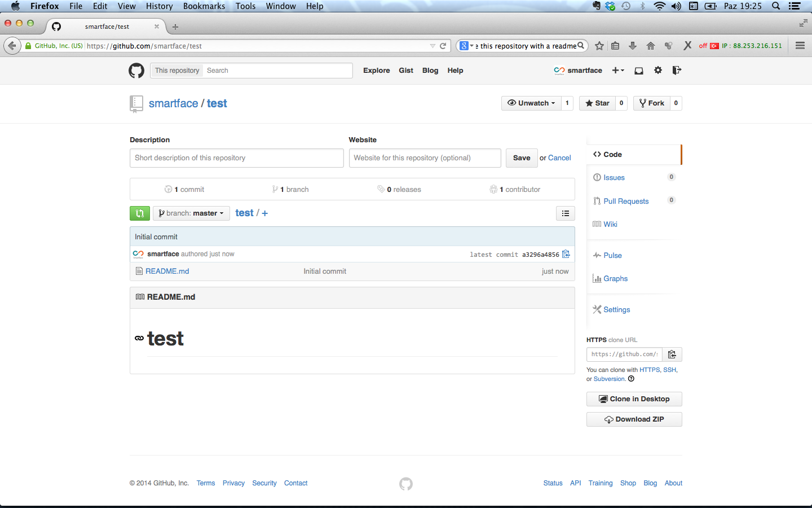Open the Firefox History menu

click(159, 6)
